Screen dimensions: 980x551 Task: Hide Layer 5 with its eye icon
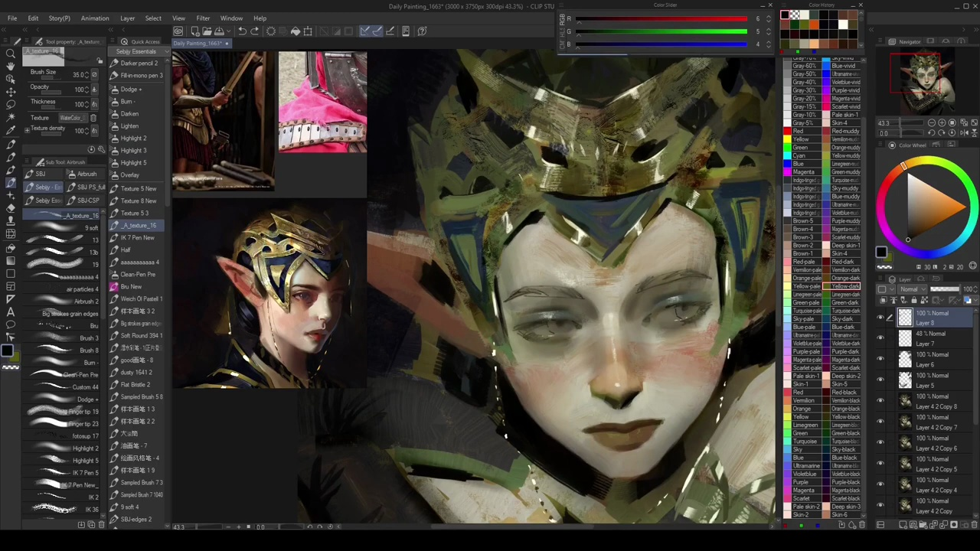[880, 380]
